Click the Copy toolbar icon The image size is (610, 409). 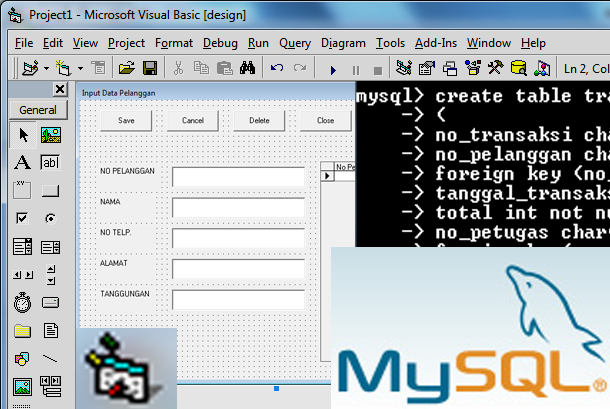201,68
